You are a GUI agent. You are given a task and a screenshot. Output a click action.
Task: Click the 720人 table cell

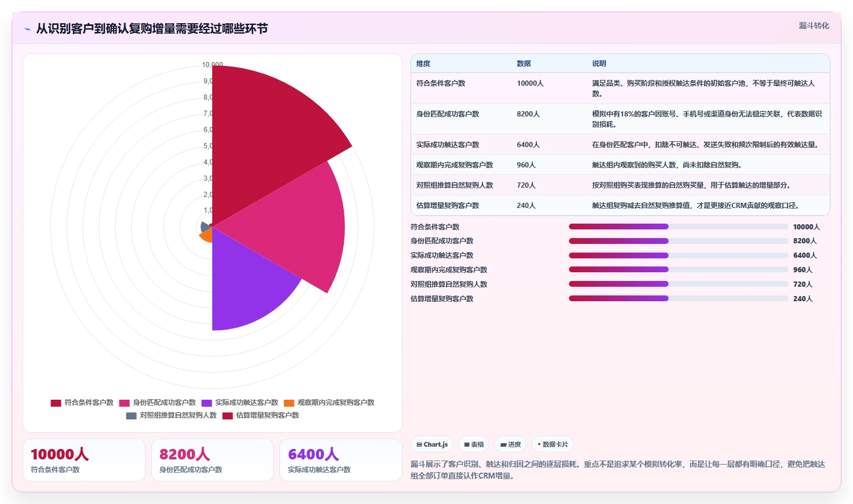coord(526,185)
